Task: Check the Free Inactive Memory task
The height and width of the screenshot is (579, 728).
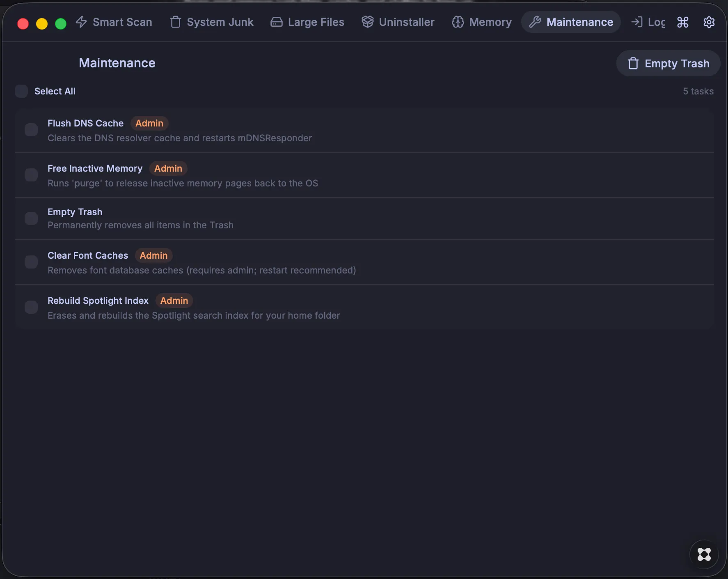Action: (31, 175)
